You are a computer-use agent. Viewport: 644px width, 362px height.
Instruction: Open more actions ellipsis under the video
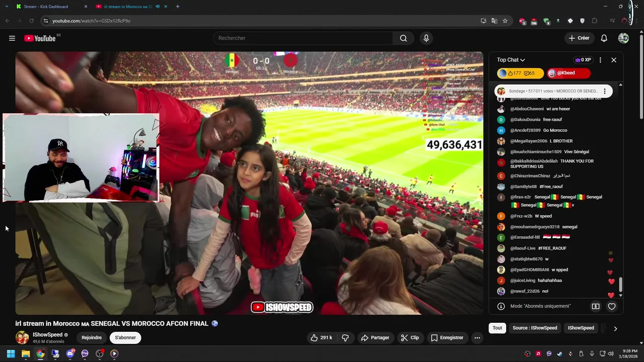477,338
